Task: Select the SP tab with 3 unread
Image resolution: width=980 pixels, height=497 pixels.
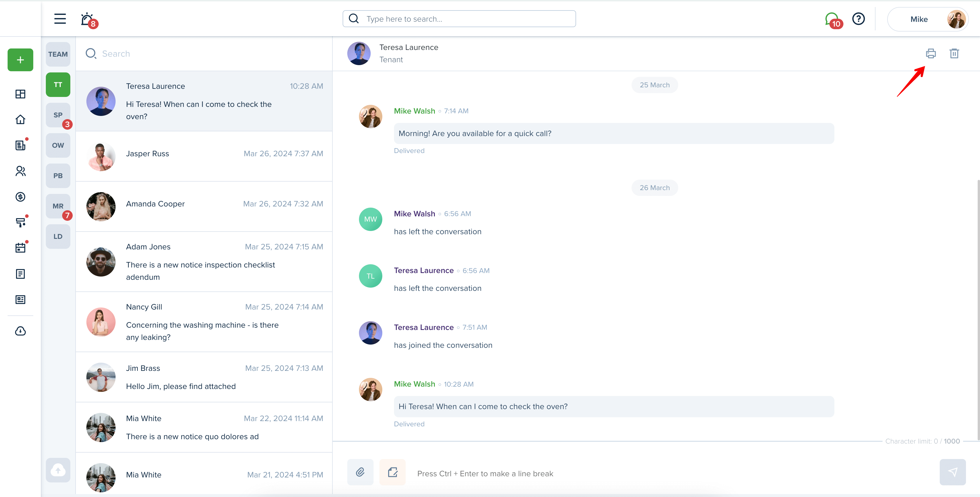Action: tap(58, 115)
